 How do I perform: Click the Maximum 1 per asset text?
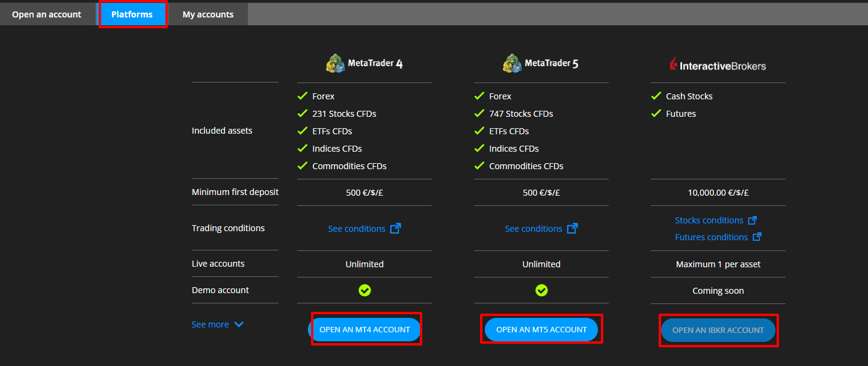click(x=718, y=264)
